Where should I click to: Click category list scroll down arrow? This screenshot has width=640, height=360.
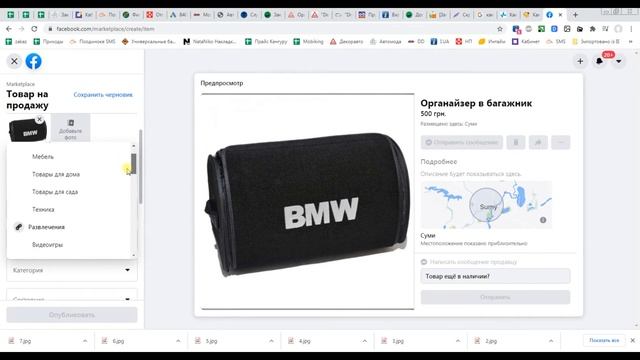click(x=133, y=256)
